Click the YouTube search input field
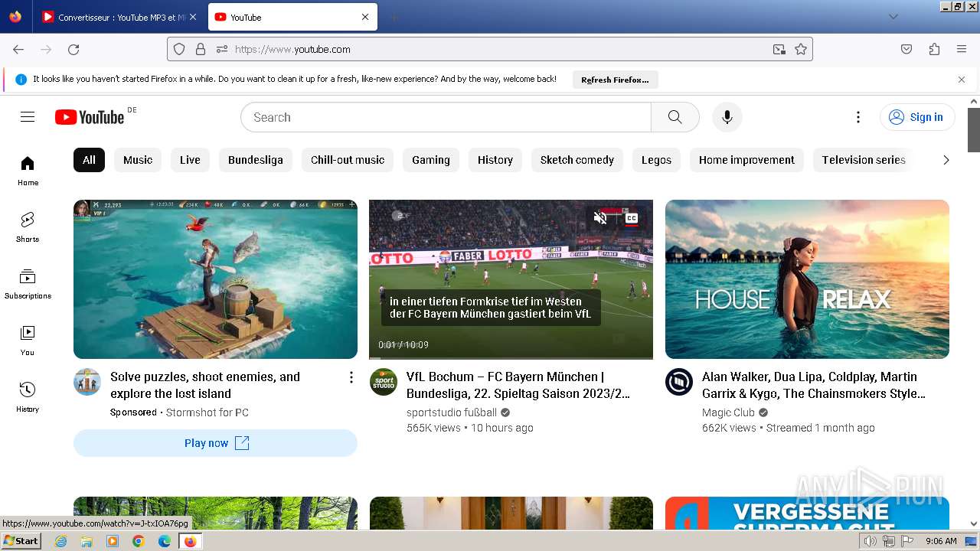This screenshot has height=551, width=980. [x=446, y=117]
